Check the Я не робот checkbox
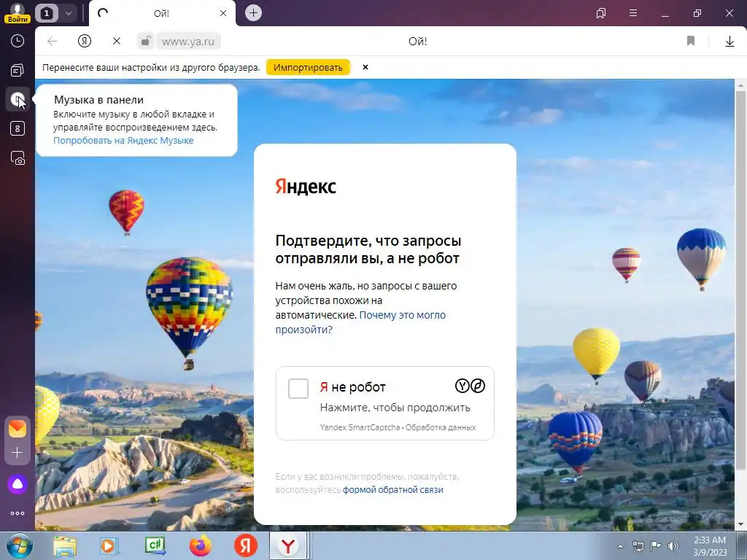 click(298, 389)
